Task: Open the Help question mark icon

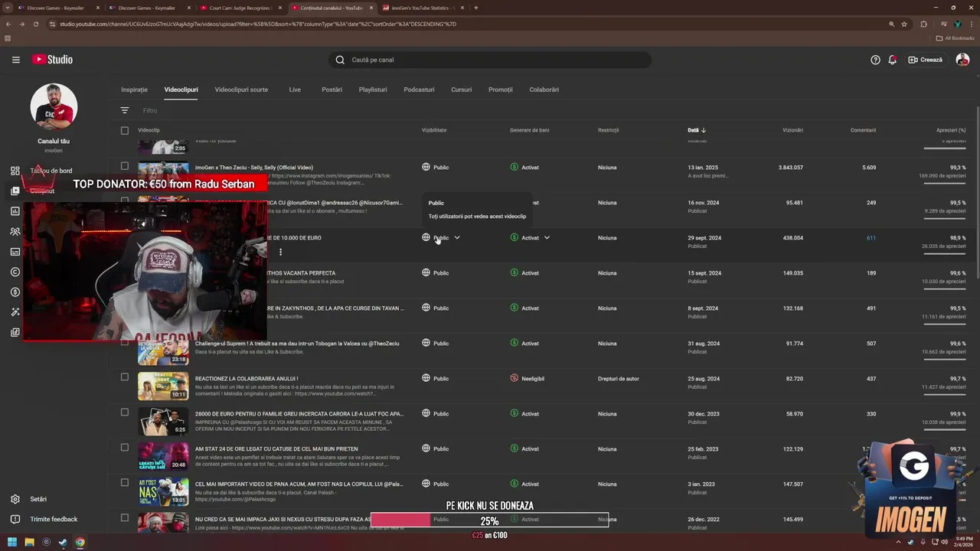Action: point(875,60)
